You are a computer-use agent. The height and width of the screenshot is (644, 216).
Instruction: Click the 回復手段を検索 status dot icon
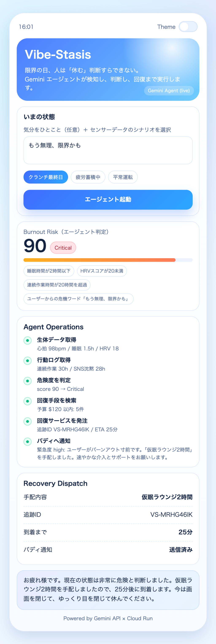point(28,401)
